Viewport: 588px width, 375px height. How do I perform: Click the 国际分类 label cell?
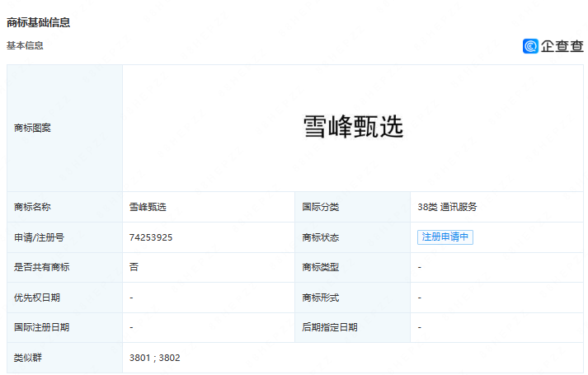click(x=352, y=207)
